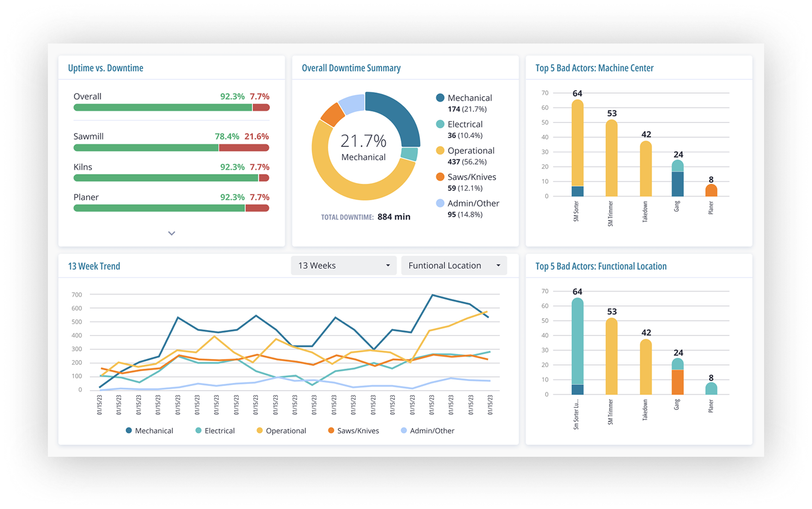
Task: Click the Sm Sorter Lu... bar in Functional Location chart
Action: click(577, 346)
